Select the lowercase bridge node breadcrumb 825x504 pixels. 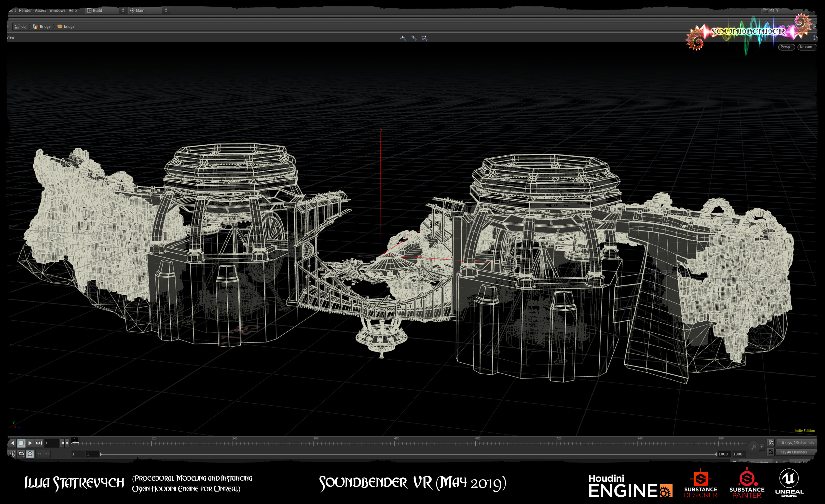66,27
